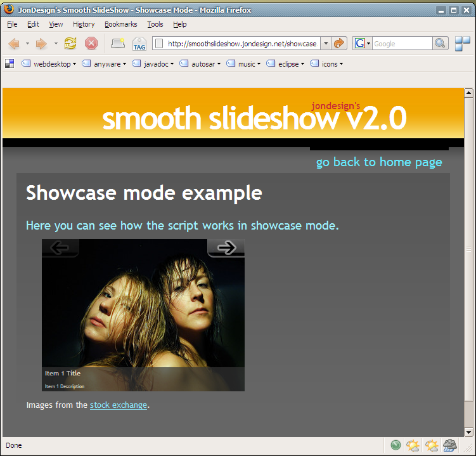Open the Google search engine selector
This screenshot has width=476, height=456.
tap(363, 43)
